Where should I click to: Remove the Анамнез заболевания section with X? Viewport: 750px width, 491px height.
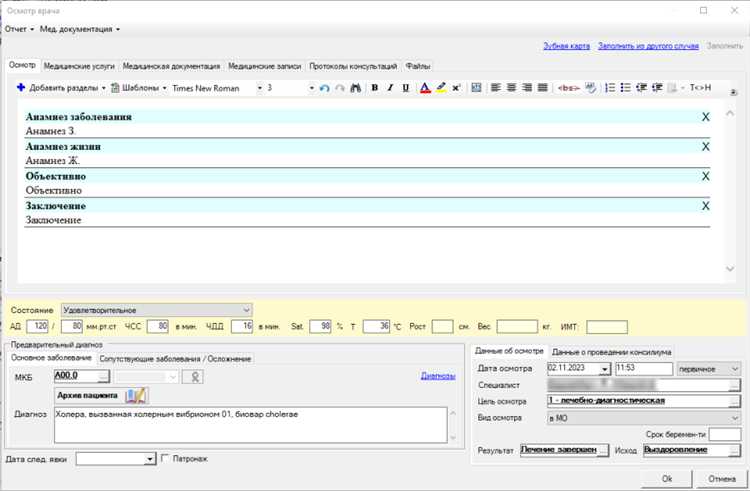click(x=705, y=117)
